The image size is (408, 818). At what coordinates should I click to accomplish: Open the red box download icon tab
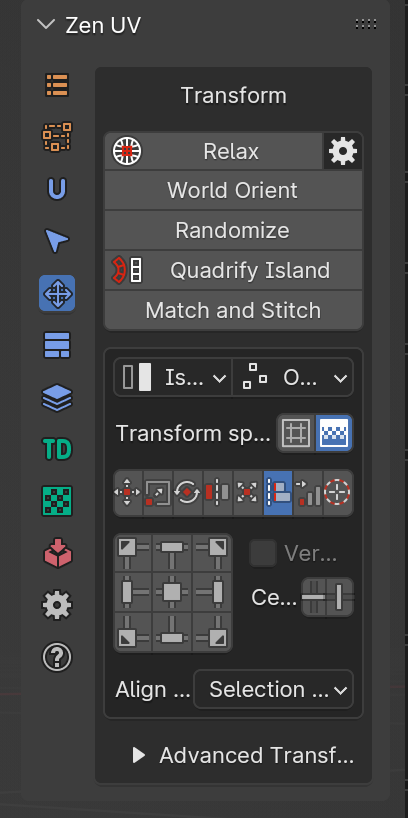(57, 553)
